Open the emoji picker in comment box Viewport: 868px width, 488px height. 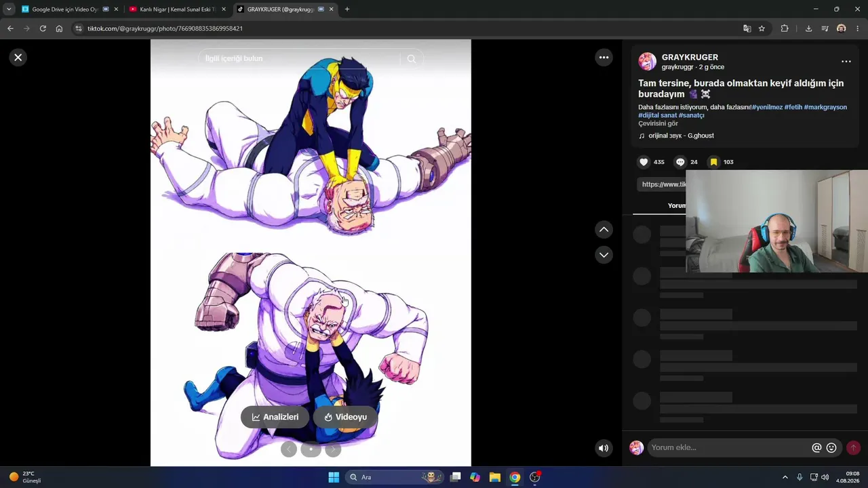pos(831,448)
